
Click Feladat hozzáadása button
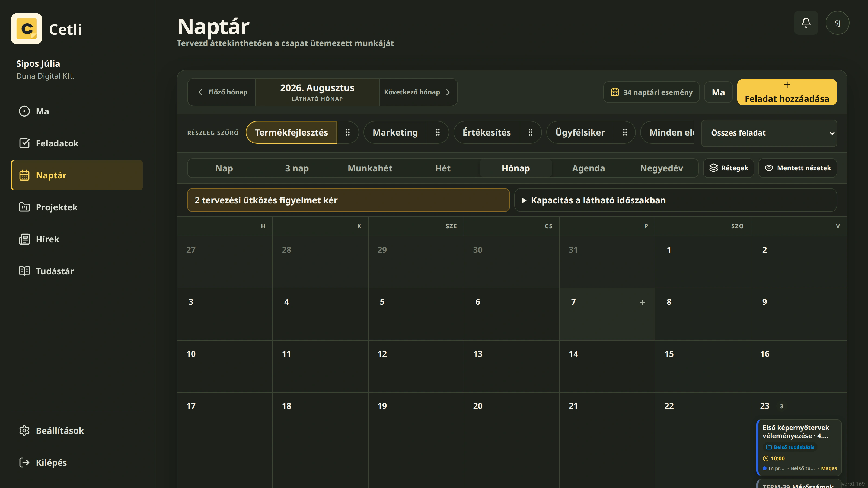(787, 92)
